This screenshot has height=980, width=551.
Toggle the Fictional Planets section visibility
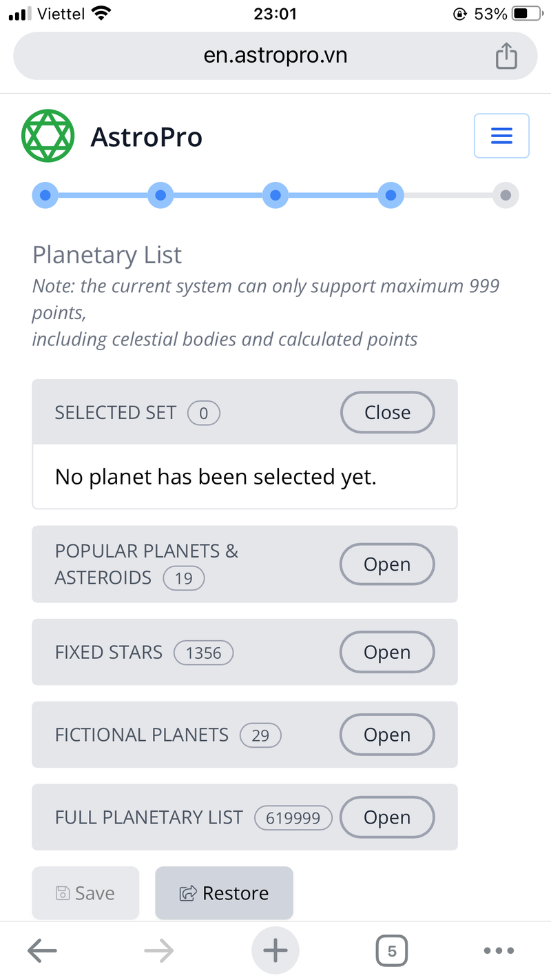point(387,735)
